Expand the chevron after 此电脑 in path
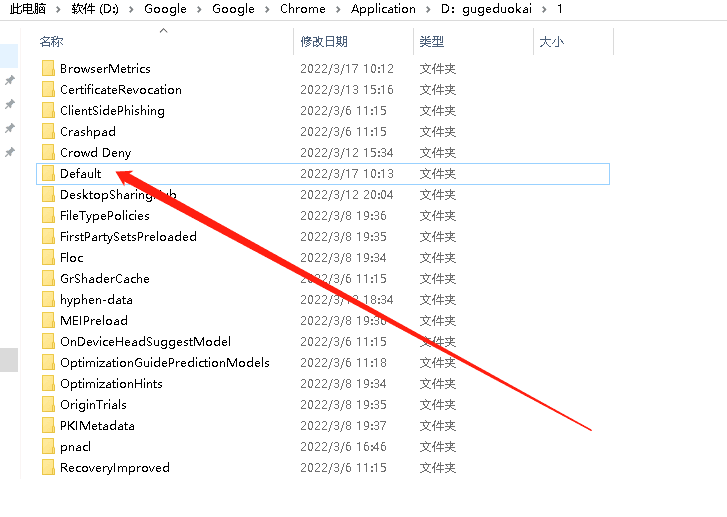 (59, 9)
